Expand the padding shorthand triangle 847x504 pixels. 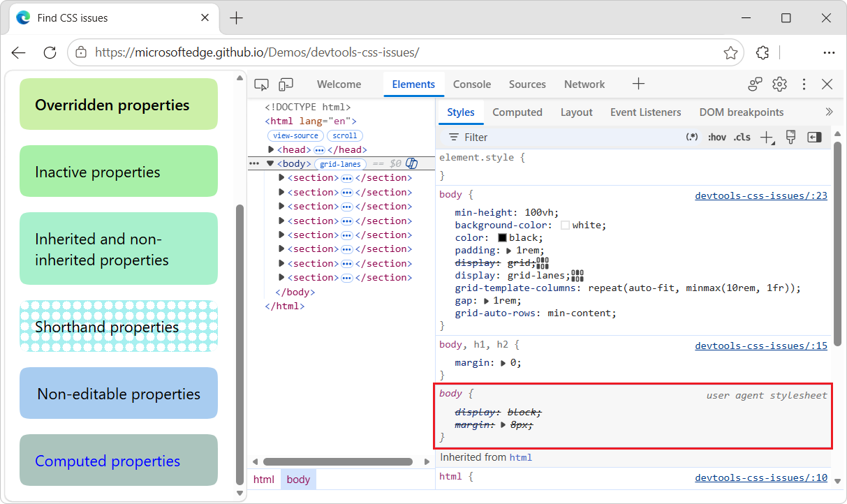coord(508,250)
